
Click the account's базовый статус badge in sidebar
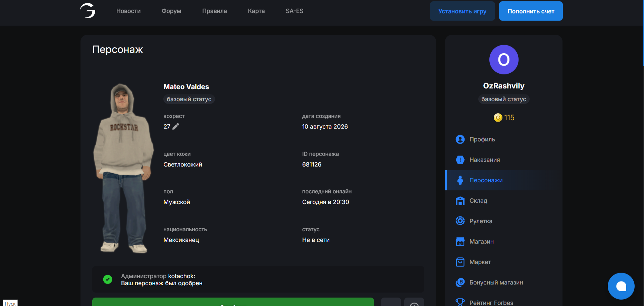pos(504,99)
